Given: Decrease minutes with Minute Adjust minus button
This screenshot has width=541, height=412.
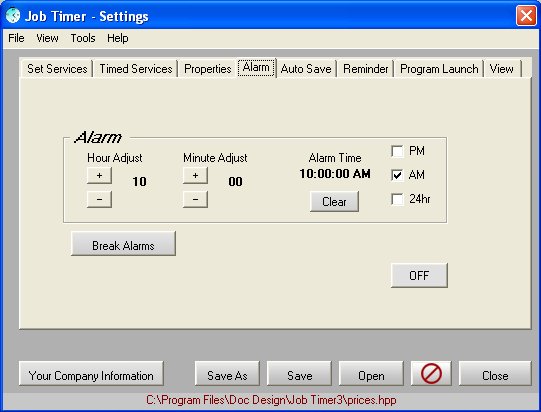Looking at the screenshot, I should click(195, 199).
